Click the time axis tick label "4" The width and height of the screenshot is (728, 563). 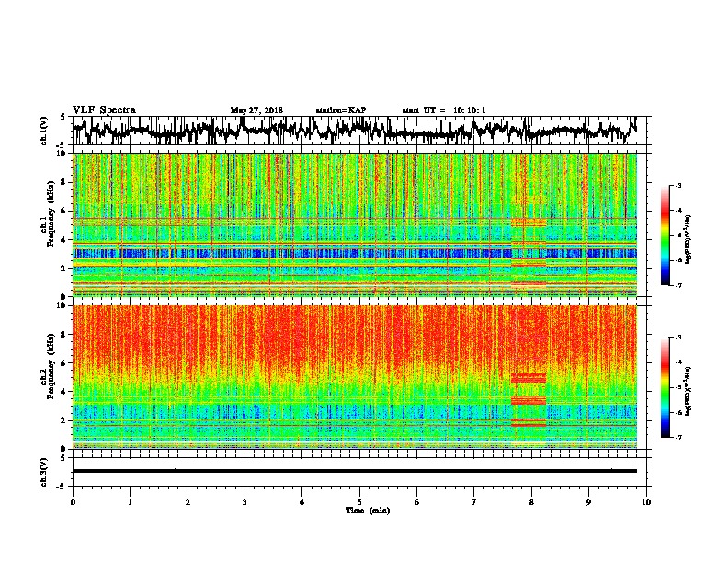point(302,502)
